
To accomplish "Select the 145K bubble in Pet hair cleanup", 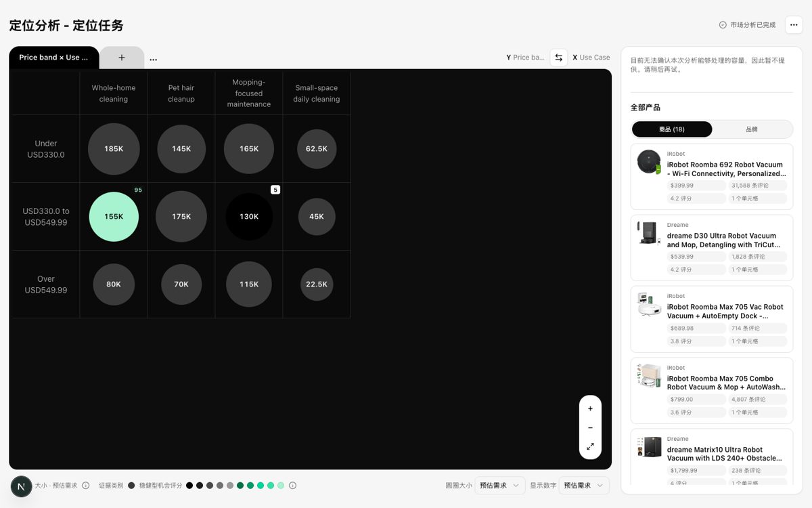I will (181, 149).
